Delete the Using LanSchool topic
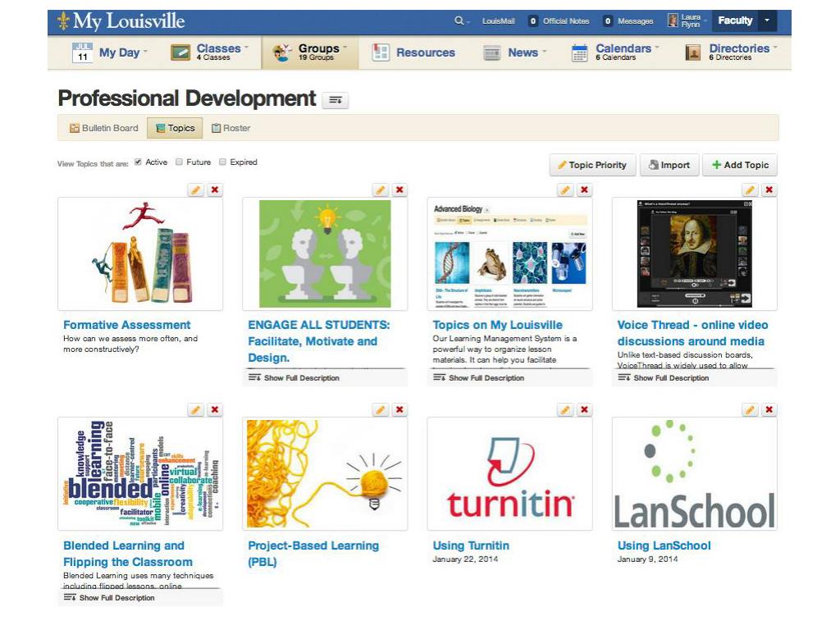 pos(769,410)
